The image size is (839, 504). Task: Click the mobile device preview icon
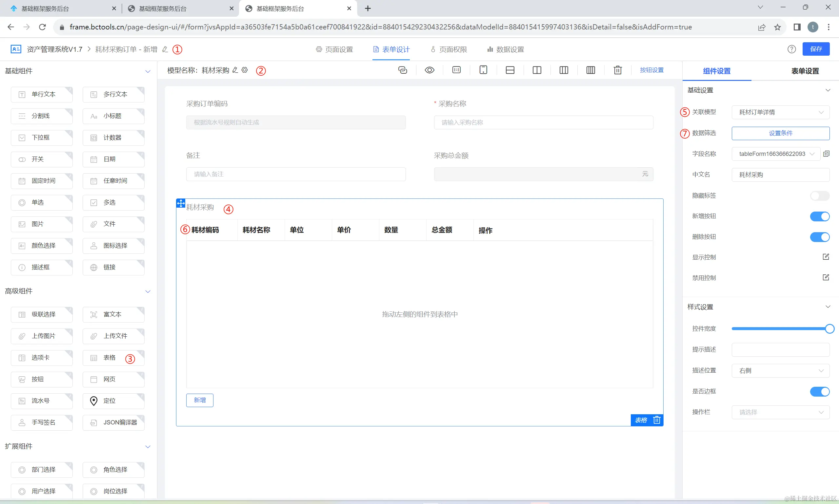483,70
